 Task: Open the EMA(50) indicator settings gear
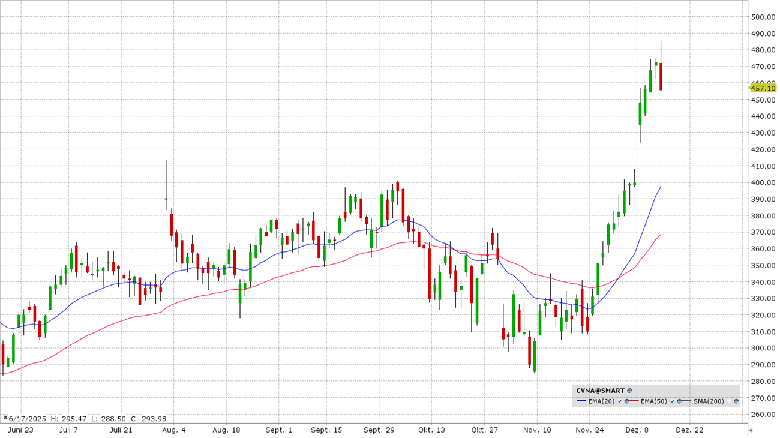click(679, 401)
